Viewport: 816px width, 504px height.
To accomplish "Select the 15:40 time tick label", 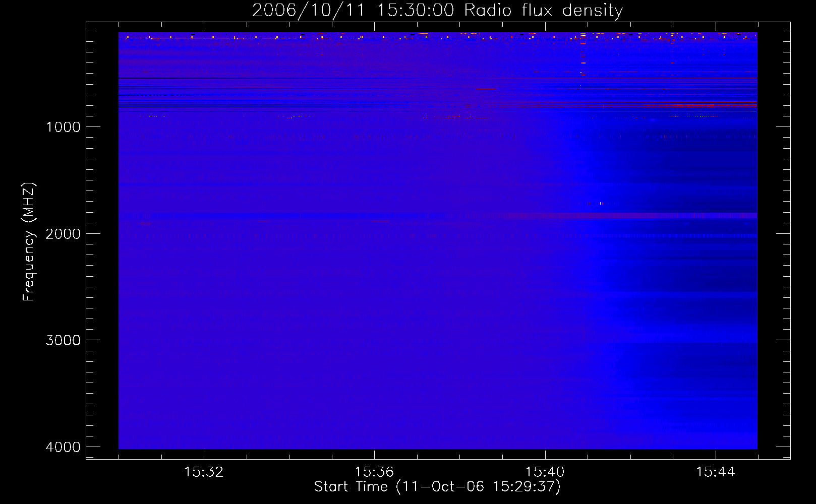I will 545,472.
